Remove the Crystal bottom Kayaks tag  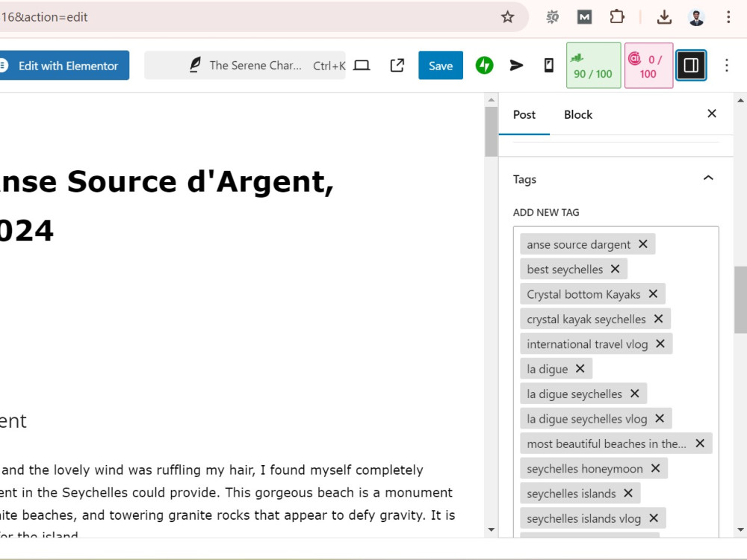pyautogui.click(x=653, y=293)
